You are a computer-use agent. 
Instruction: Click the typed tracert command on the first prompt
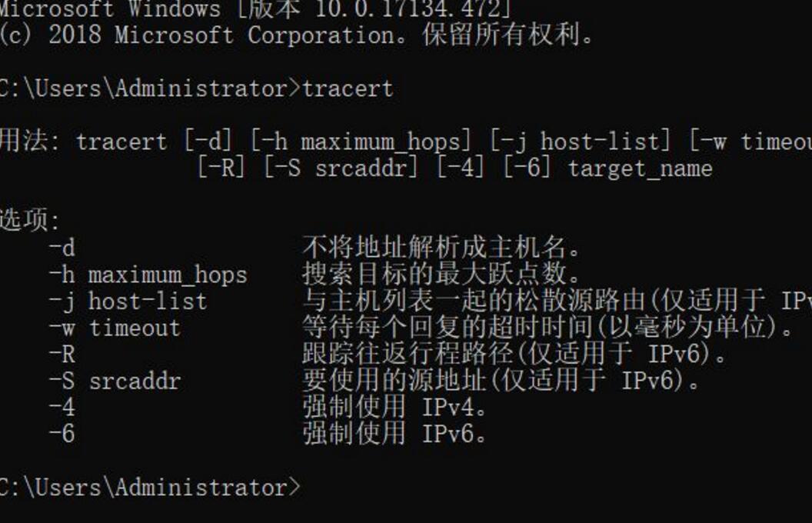(348, 88)
